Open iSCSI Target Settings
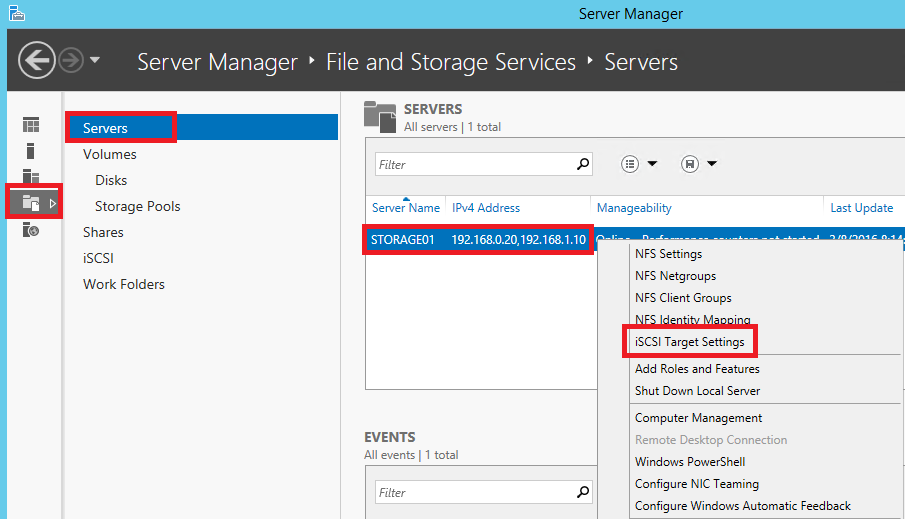The height and width of the screenshot is (519, 905). click(x=690, y=342)
